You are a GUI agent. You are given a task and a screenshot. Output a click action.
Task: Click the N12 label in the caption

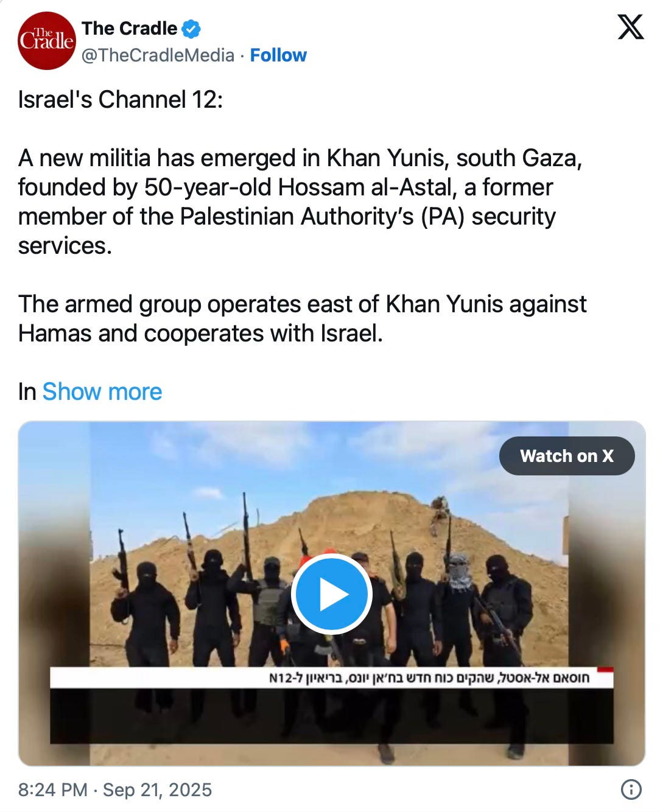(282, 678)
